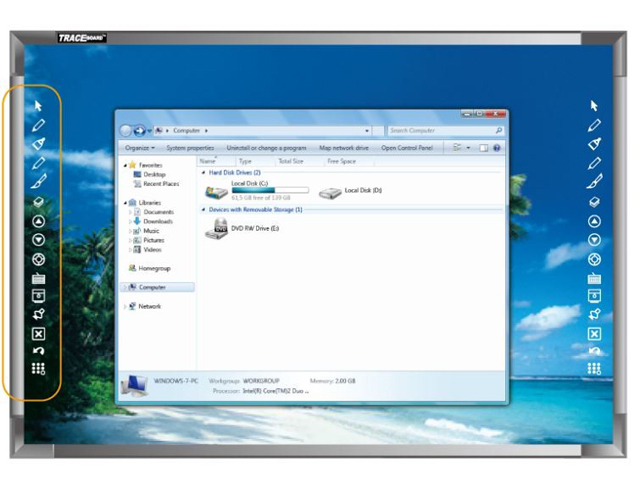Click System properties in the command bar
640x491 pixels.
tap(190, 148)
